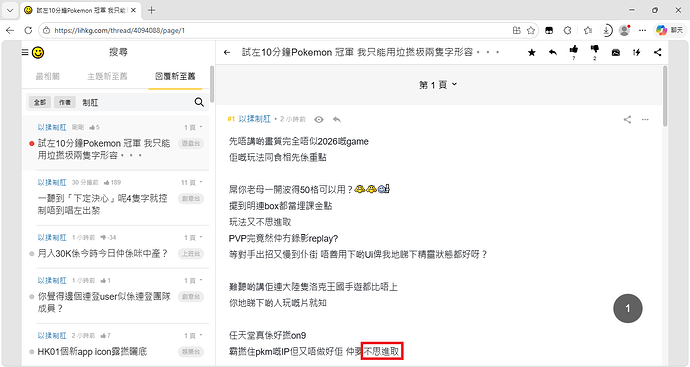The width and height of the screenshot is (690, 367).
Task: Expand 1 頁 dropdown on HK01 thread
Action: pos(193,335)
